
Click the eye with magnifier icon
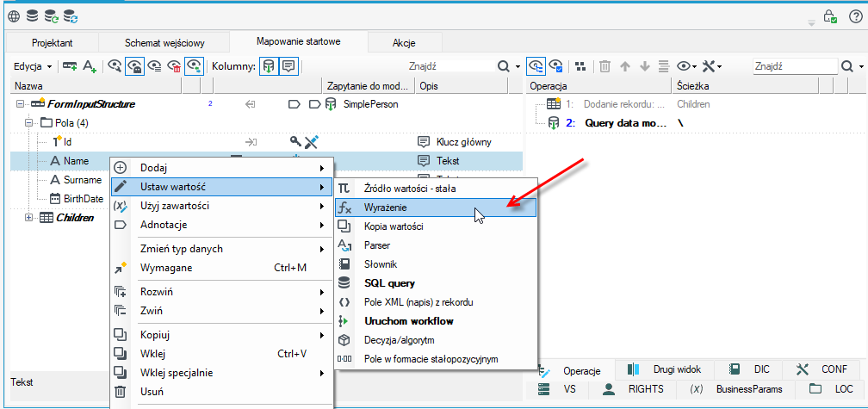tap(115, 65)
